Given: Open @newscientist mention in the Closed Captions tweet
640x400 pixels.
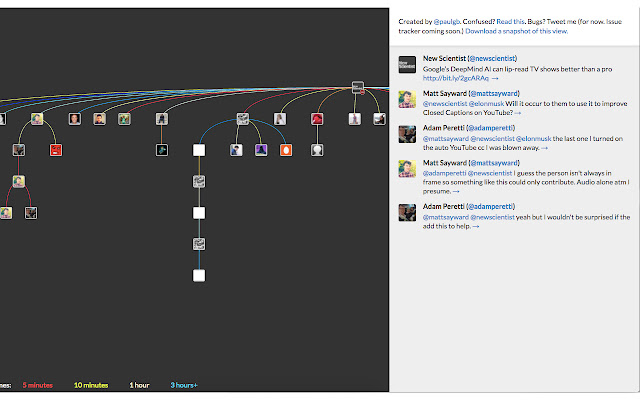Looking at the screenshot, I should 445,104.
